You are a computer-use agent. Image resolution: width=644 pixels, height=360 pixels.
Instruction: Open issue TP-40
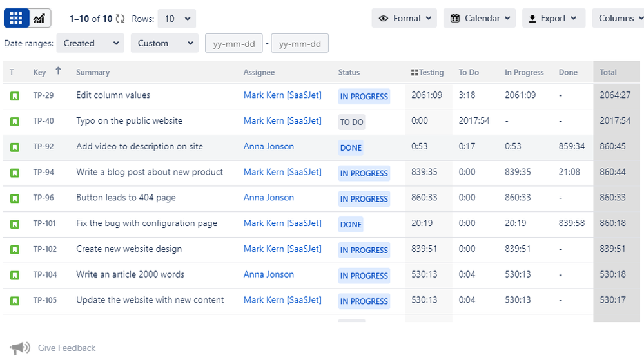tap(44, 120)
